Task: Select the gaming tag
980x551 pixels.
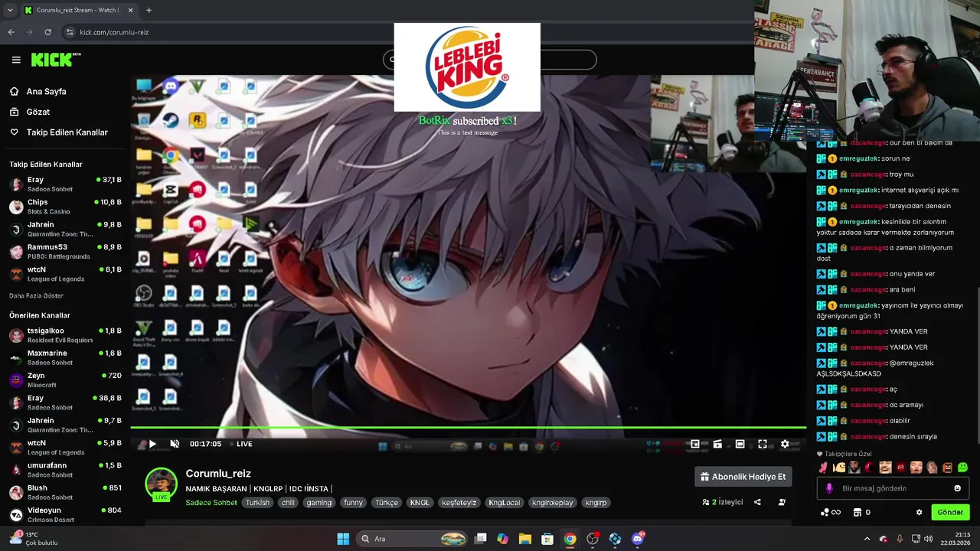Action: coord(319,503)
